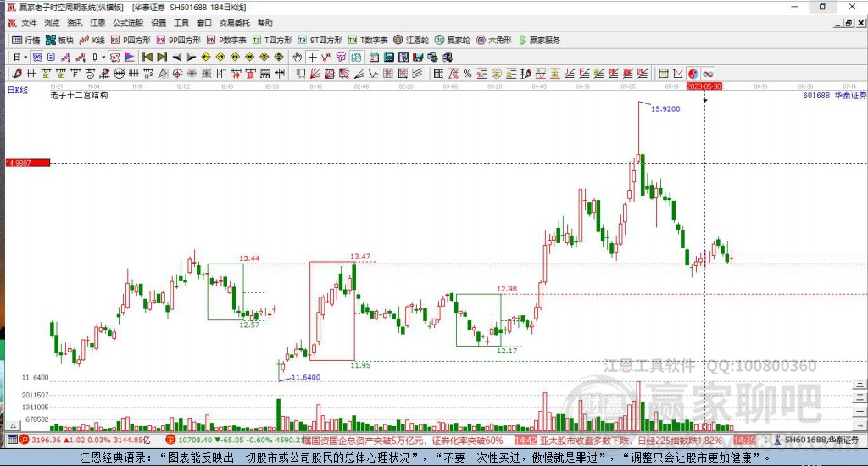Open the 江恩轮 Gann wheel

click(x=411, y=40)
